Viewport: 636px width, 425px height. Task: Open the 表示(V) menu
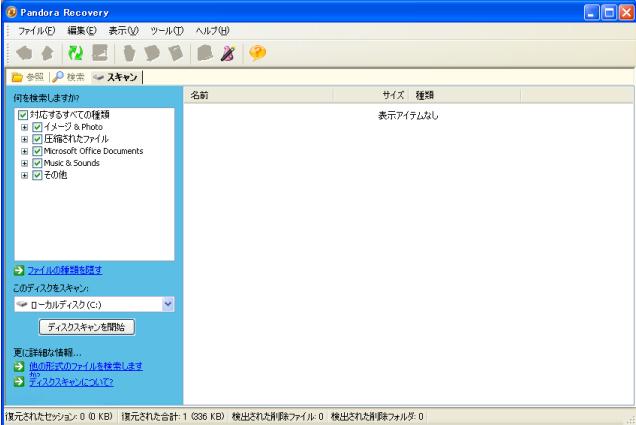pos(124,31)
